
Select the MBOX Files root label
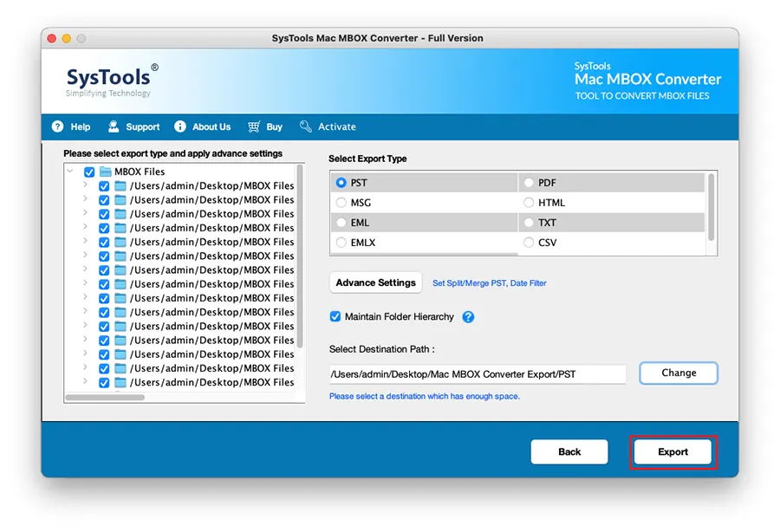(140, 172)
